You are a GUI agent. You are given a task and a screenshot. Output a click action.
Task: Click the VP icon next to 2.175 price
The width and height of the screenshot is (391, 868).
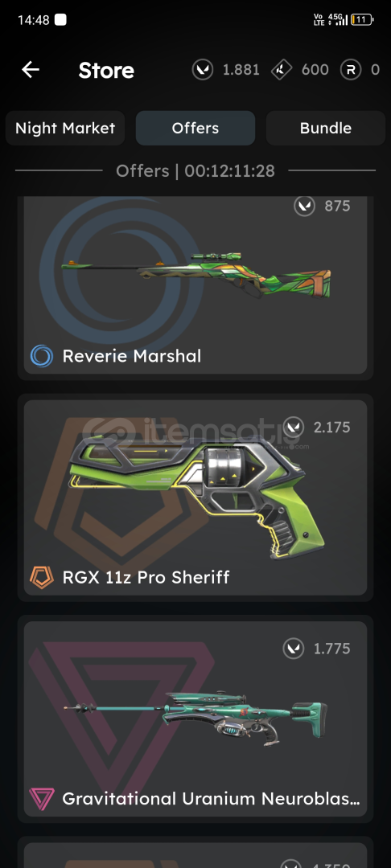tap(294, 428)
